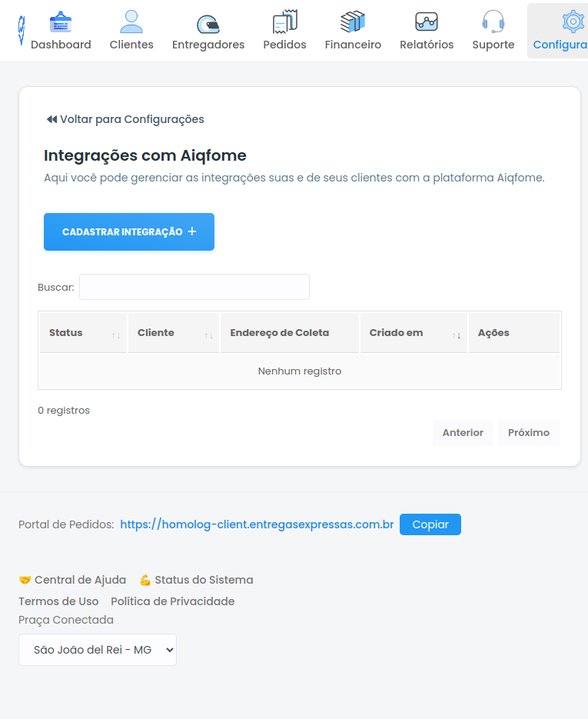Open the Clientes section icon
588x719 pixels.
(x=131, y=22)
